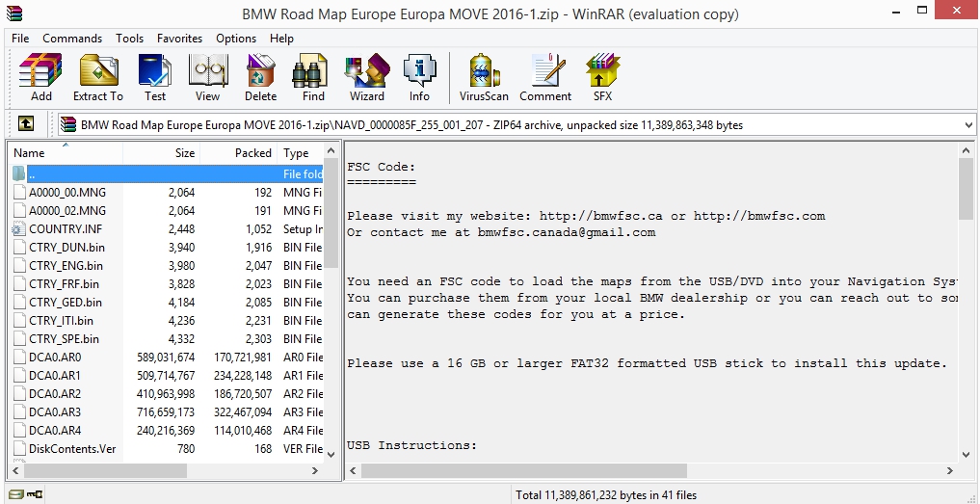Select file DCA0.AR0
Viewport: 980px width, 504px height.
pyautogui.click(x=55, y=358)
